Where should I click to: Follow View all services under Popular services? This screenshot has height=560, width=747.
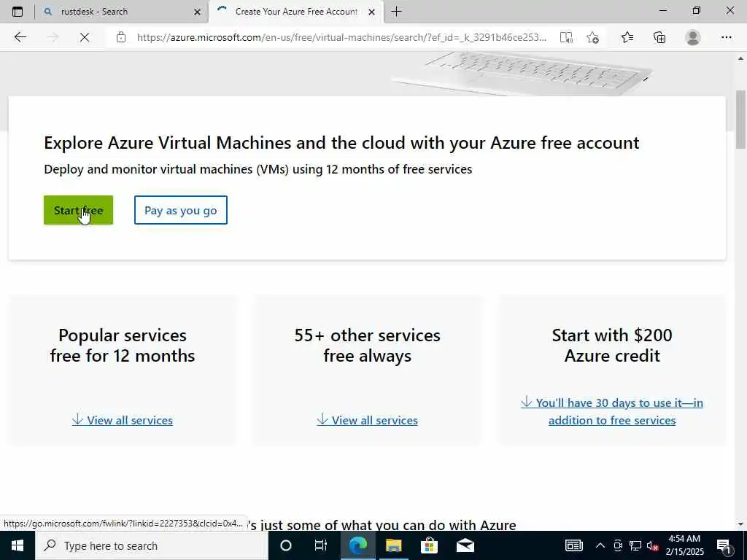coord(123,420)
